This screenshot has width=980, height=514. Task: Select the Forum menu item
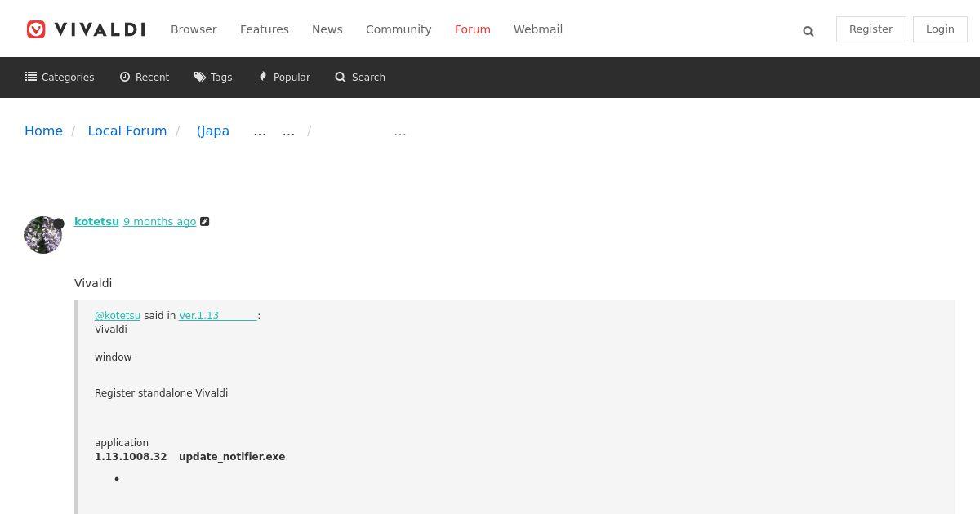point(473,29)
